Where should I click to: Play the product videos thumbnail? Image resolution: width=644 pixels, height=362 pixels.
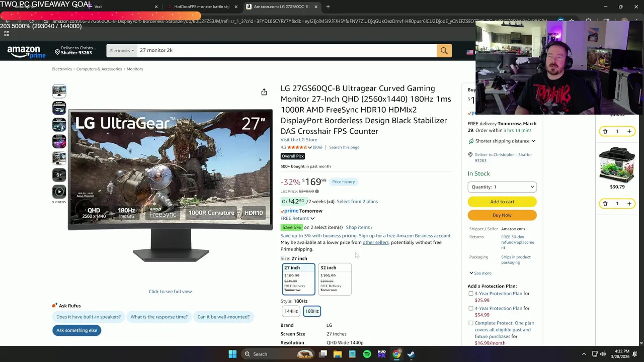click(x=59, y=192)
